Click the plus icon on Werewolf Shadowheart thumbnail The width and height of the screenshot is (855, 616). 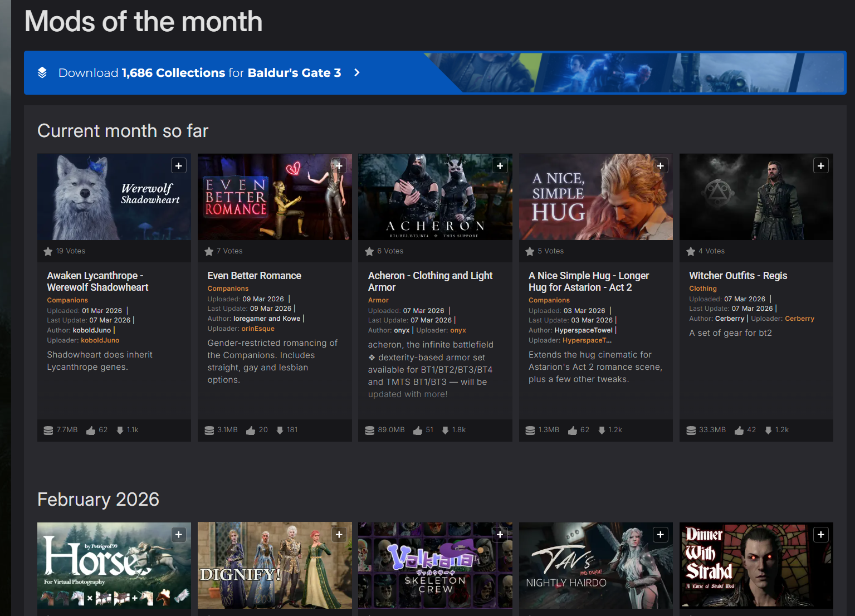tap(179, 165)
